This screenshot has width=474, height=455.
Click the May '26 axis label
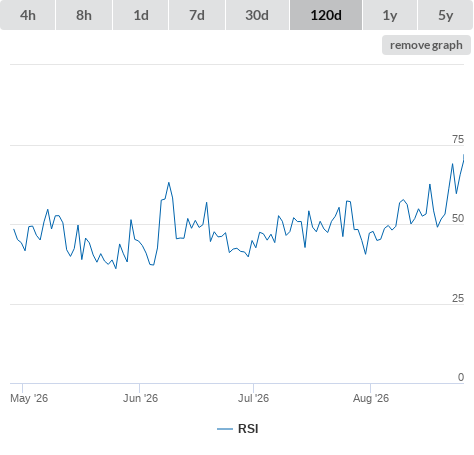[29, 398]
